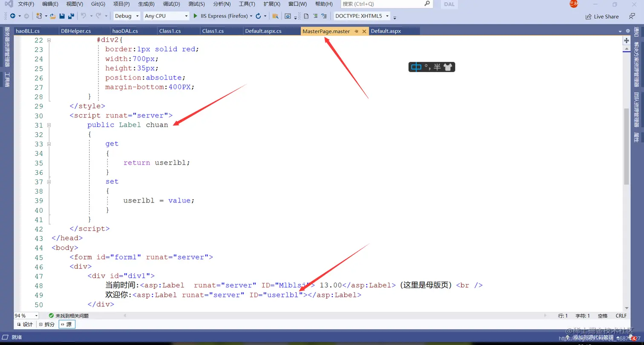The width and height of the screenshot is (644, 345).
Task: Click the blank page toolbar icon
Action: pos(306,16)
